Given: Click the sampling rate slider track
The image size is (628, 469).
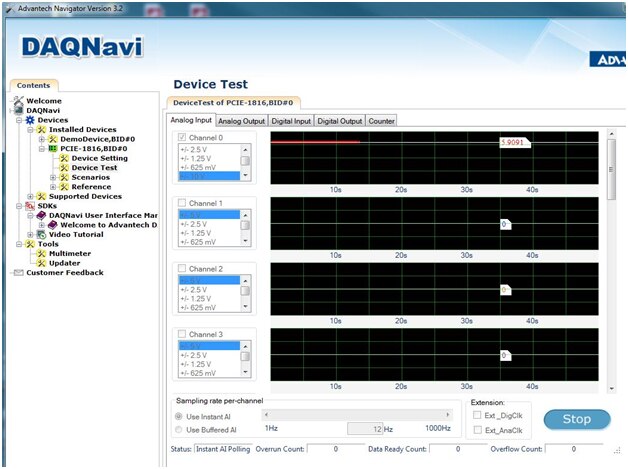Looking at the screenshot, I should click(x=357, y=415).
